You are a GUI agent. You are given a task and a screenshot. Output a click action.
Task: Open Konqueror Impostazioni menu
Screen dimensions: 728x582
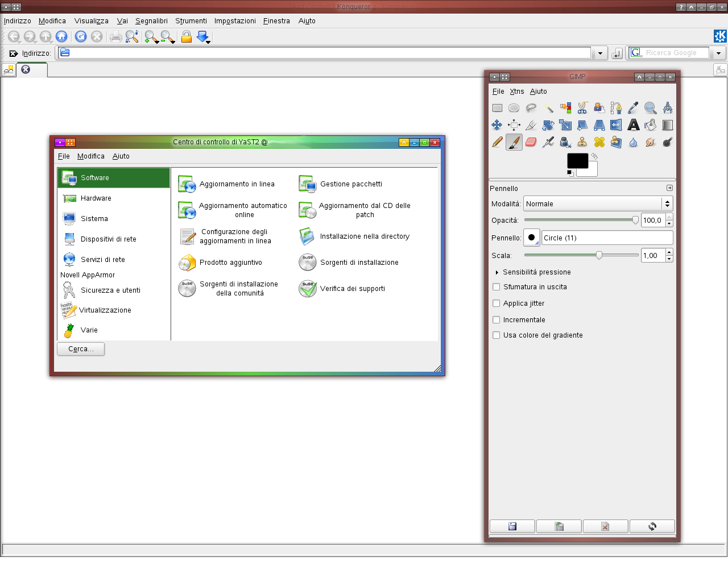[x=235, y=21]
